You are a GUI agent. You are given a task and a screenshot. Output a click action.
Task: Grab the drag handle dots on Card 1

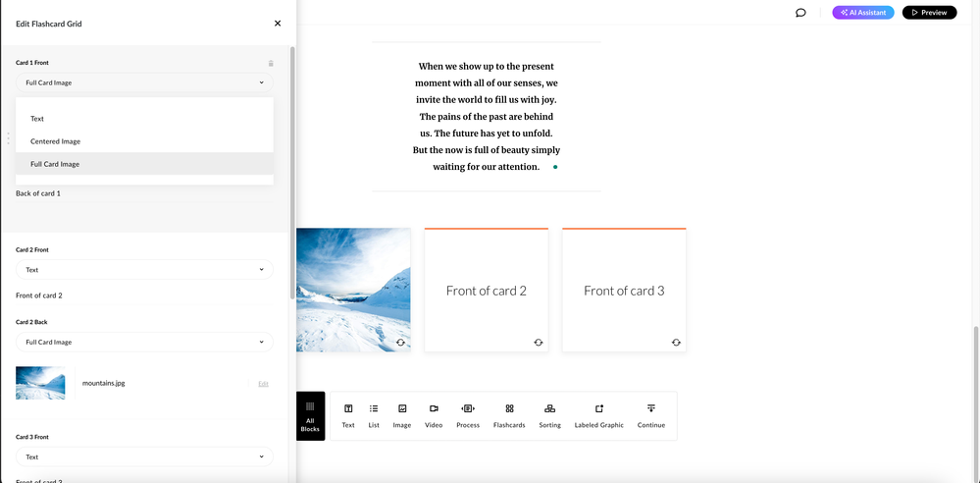point(8,138)
